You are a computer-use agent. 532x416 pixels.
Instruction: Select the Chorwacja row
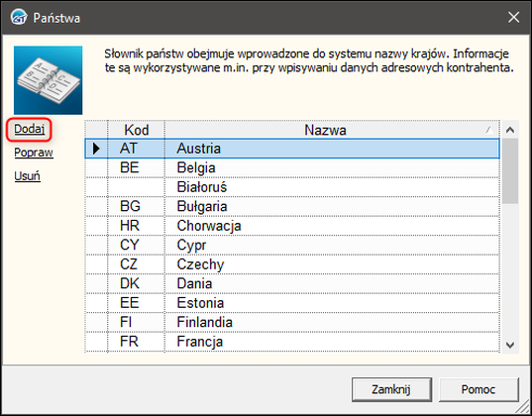292,226
